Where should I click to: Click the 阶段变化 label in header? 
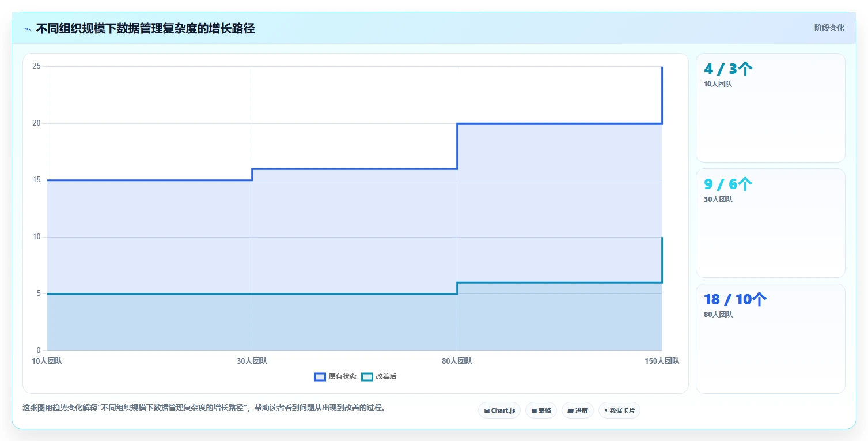point(829,28)
